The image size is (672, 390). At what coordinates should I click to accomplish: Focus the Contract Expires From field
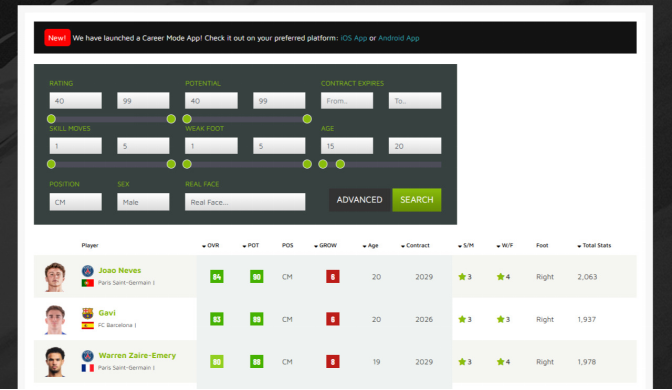pos(347,101)
